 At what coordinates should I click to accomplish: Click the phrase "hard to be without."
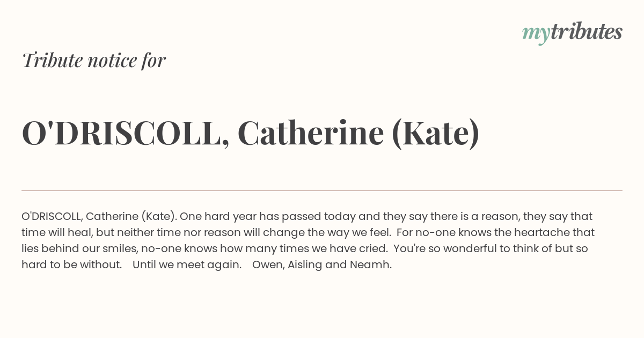click(72, 265)
